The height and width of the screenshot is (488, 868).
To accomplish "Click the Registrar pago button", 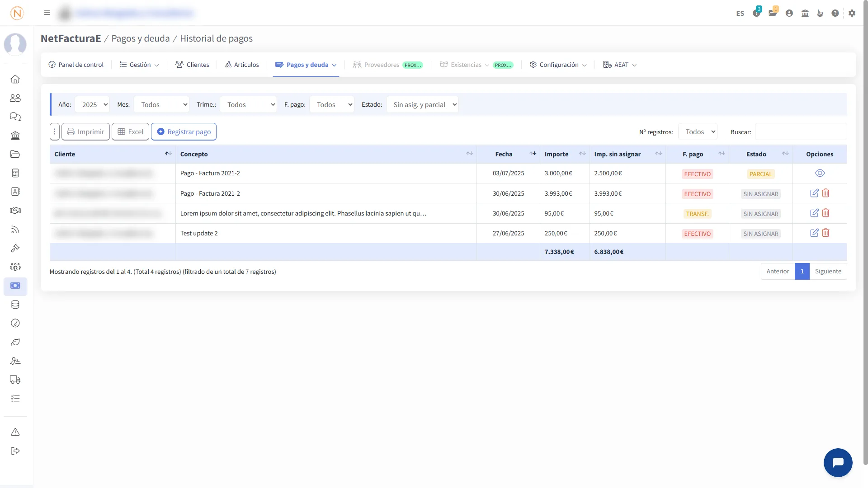I will (184, 131).
